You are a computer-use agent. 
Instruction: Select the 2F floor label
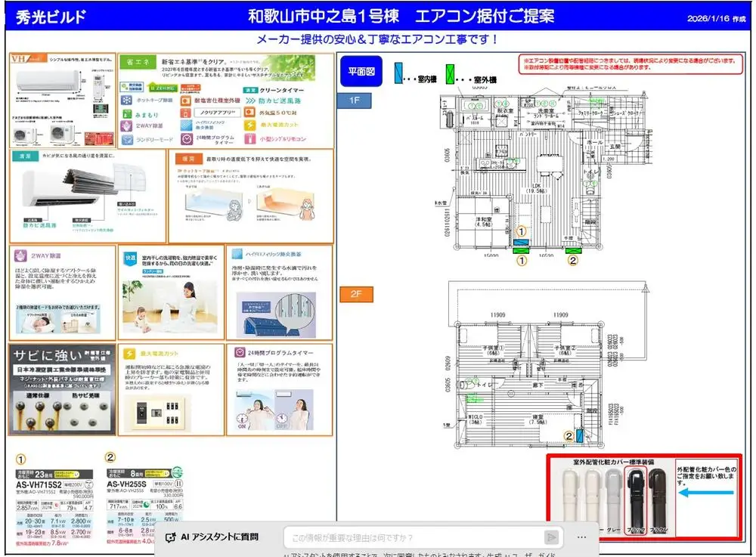pyautogui.click(x=355, y=295)
